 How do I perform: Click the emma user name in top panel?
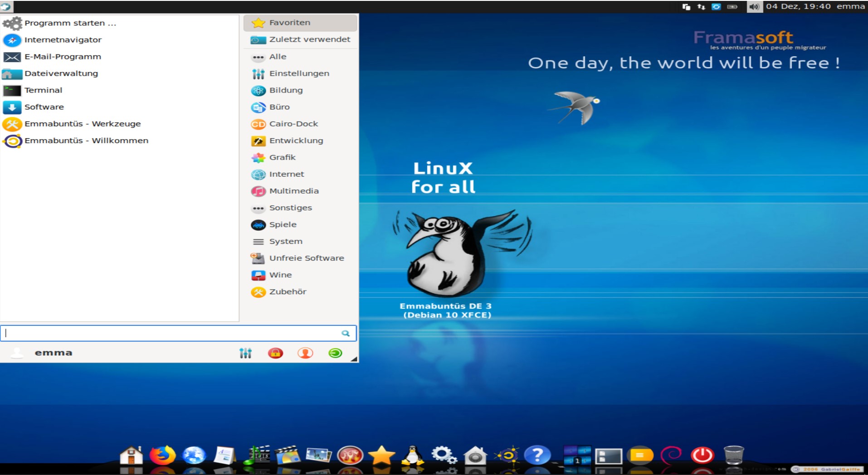pyautogui.click(x=850, y=6)
